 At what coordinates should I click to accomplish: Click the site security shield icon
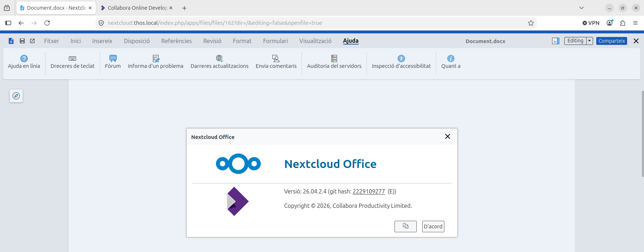pos(101,23)
